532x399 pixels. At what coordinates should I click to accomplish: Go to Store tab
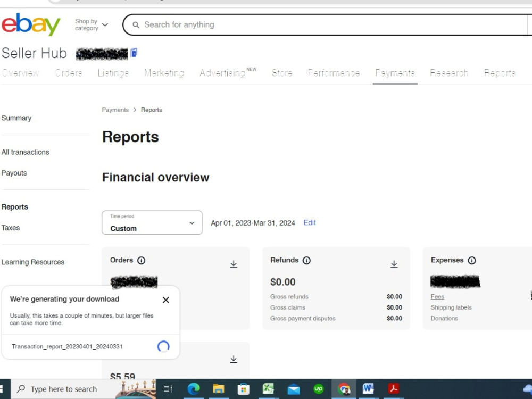pos(282,73)
